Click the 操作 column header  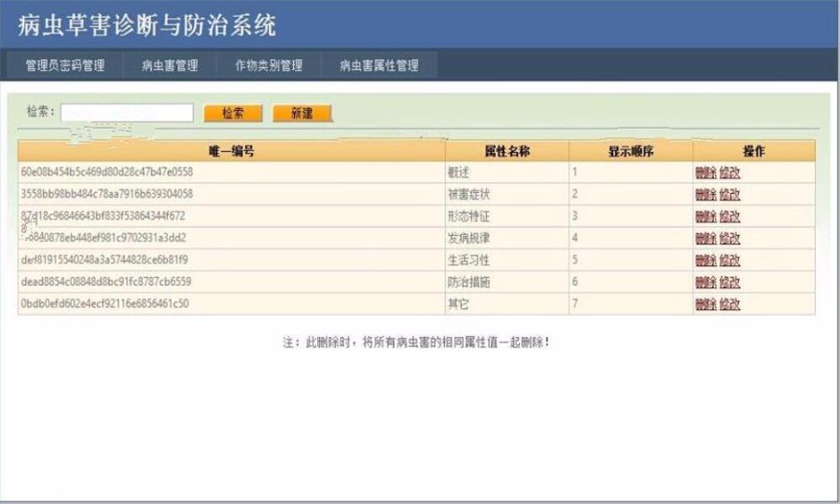[x=754, y=151]
